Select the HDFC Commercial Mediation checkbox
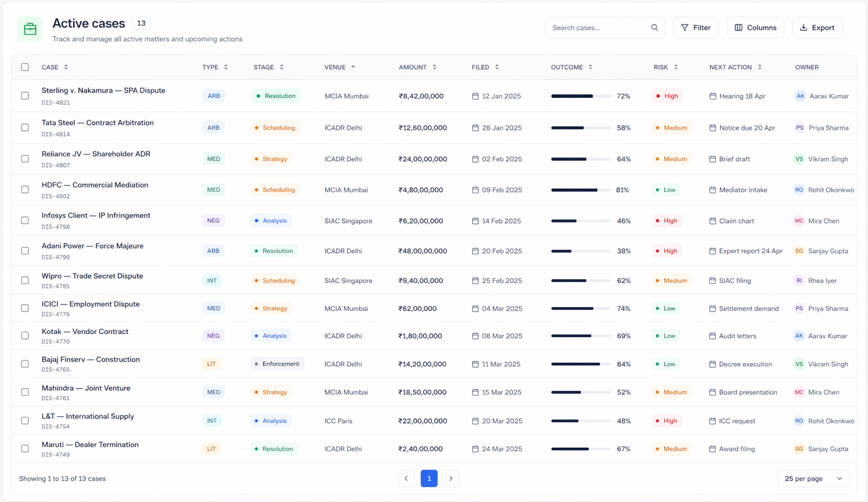This screenshot has height=502, width=868. [25, 189]
